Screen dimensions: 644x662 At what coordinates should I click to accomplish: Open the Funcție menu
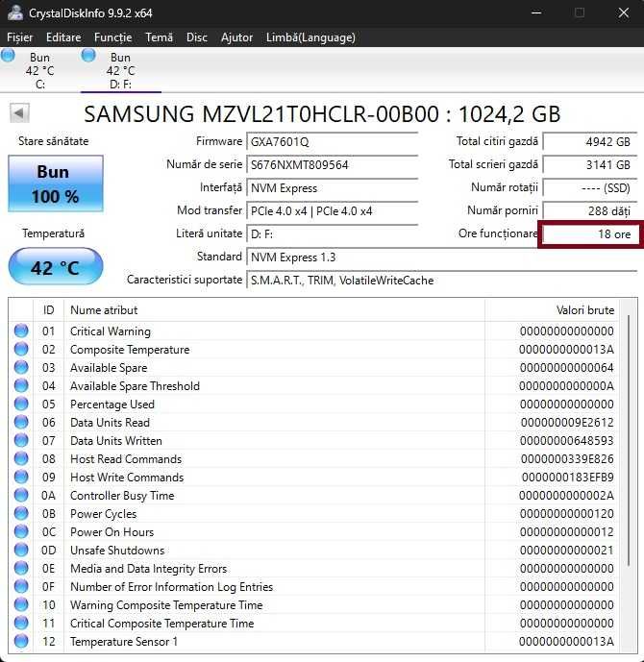[x=112, y=37]
